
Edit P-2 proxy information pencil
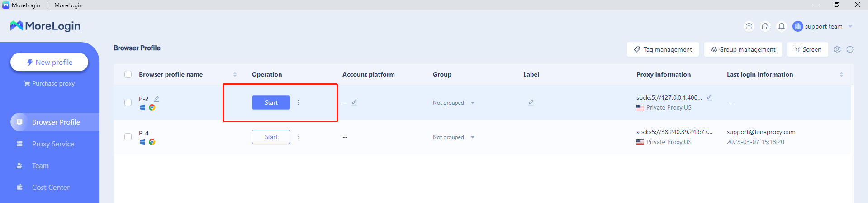point(709,97)
